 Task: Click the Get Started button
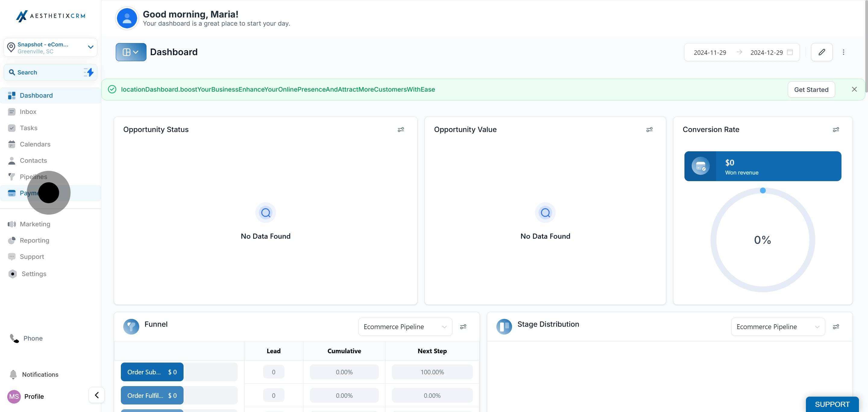[x=811, y=90]
